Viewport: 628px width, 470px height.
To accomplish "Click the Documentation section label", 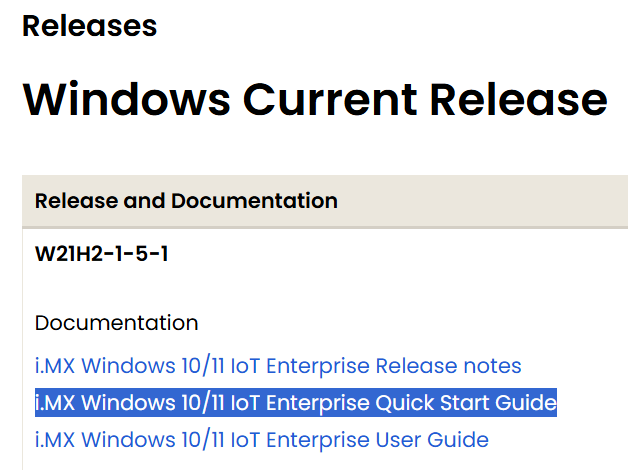I will point(116,323).
